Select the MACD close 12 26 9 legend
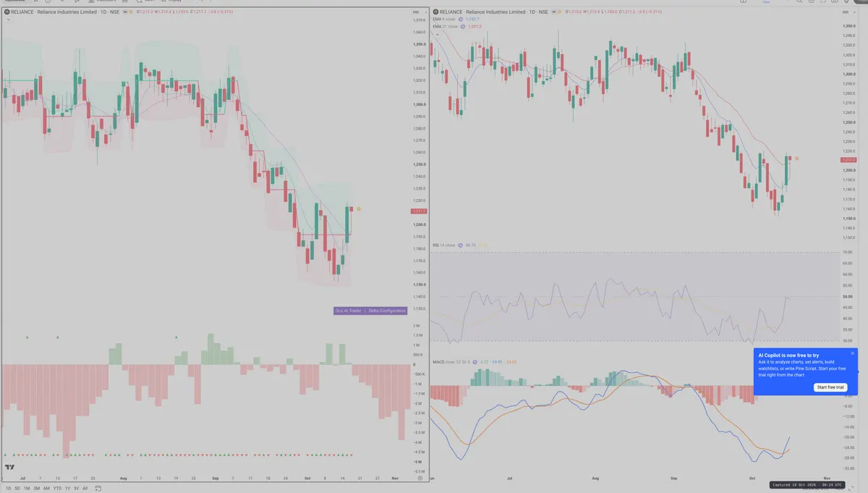This screenshot has width=868, height=493. point(452,361)
